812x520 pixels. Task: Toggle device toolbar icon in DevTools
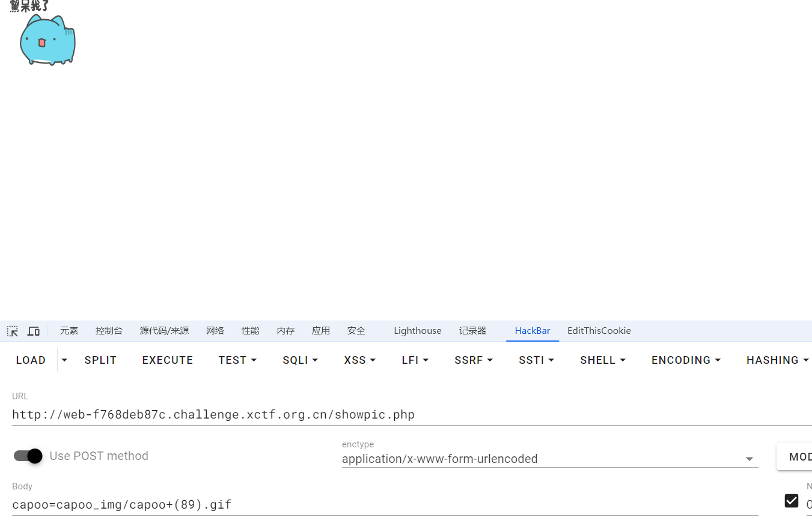point(34,331)
